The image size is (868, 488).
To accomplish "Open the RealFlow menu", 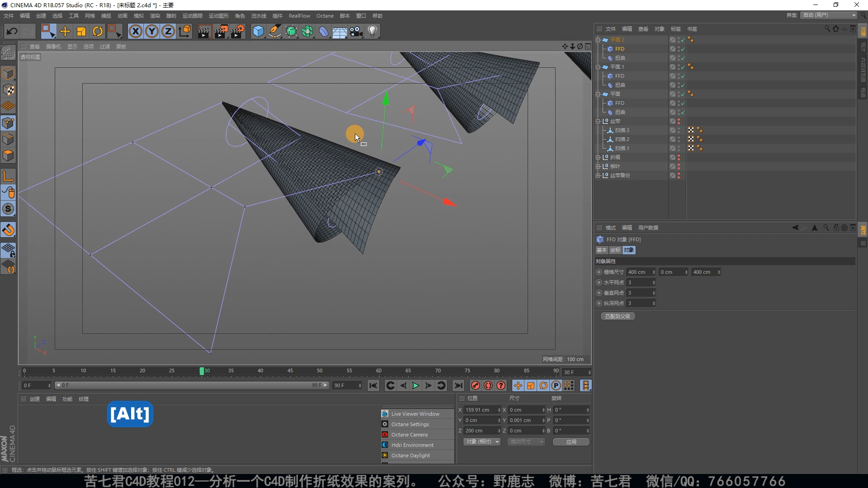I will [x=299, y=16].
